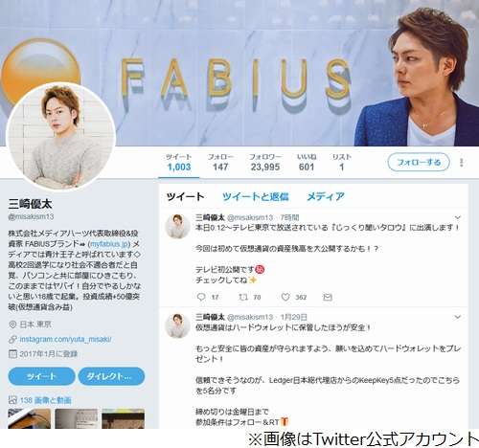Click the blue ツイート button in sidebar

click(41, 376)
